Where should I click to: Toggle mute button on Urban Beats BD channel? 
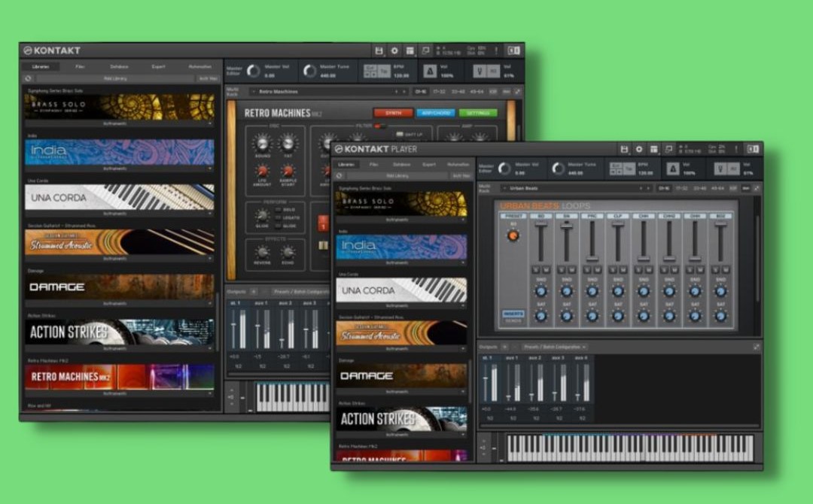click(x=545, y=269)
